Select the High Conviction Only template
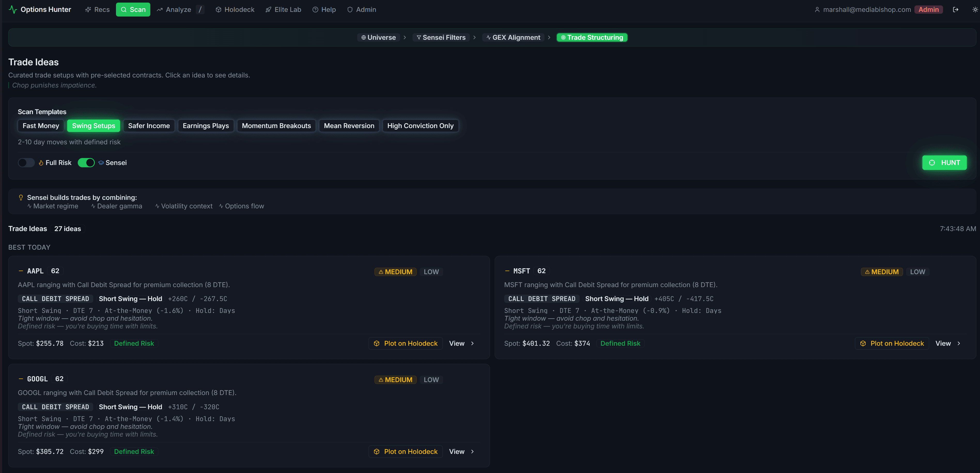980x473 pixels. coord(420,125)
